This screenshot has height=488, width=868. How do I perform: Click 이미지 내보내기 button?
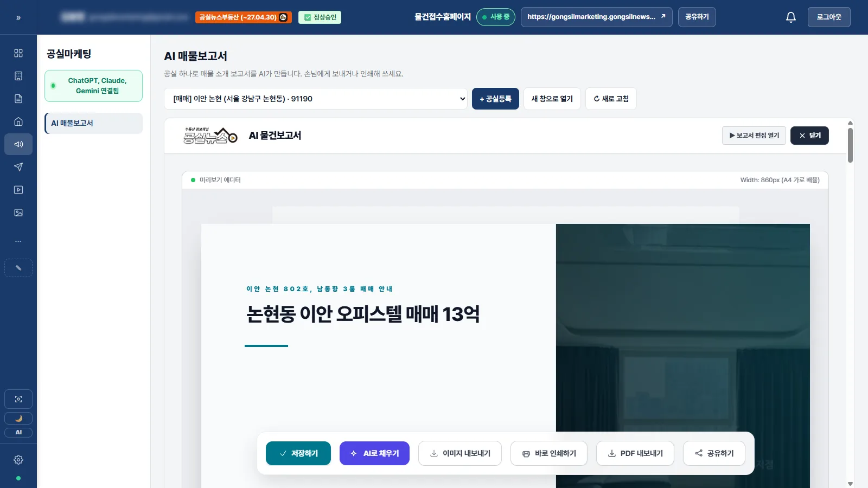point(460,453)
